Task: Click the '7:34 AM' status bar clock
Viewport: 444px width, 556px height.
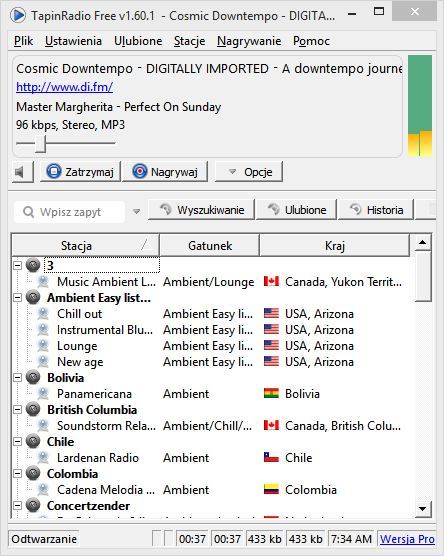Action: (351, 539)
